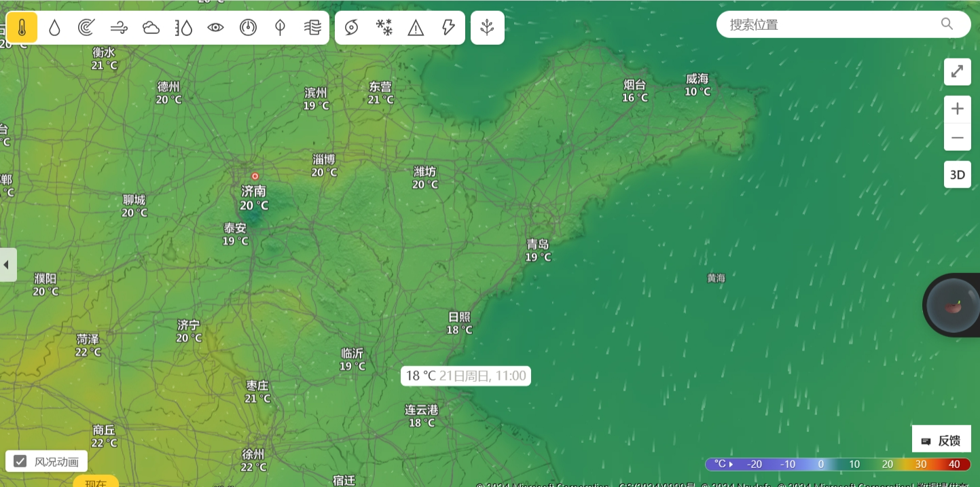Open the radar map layer
The width and height of the screenshot is (980, 487).
tap(86, 28)
